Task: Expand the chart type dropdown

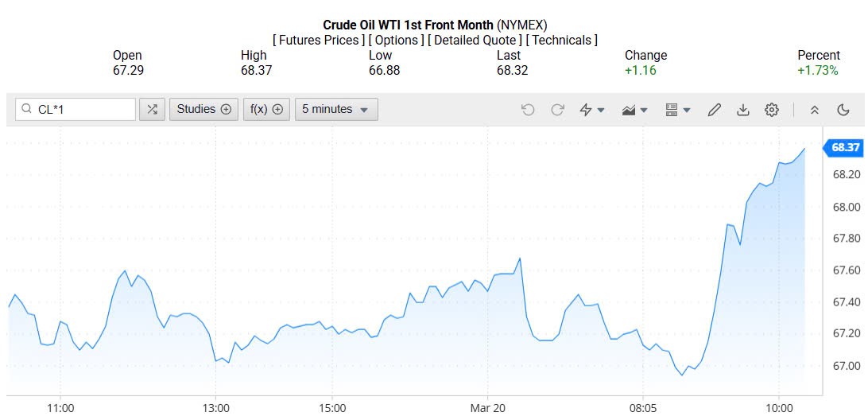Action: (634, 110)
